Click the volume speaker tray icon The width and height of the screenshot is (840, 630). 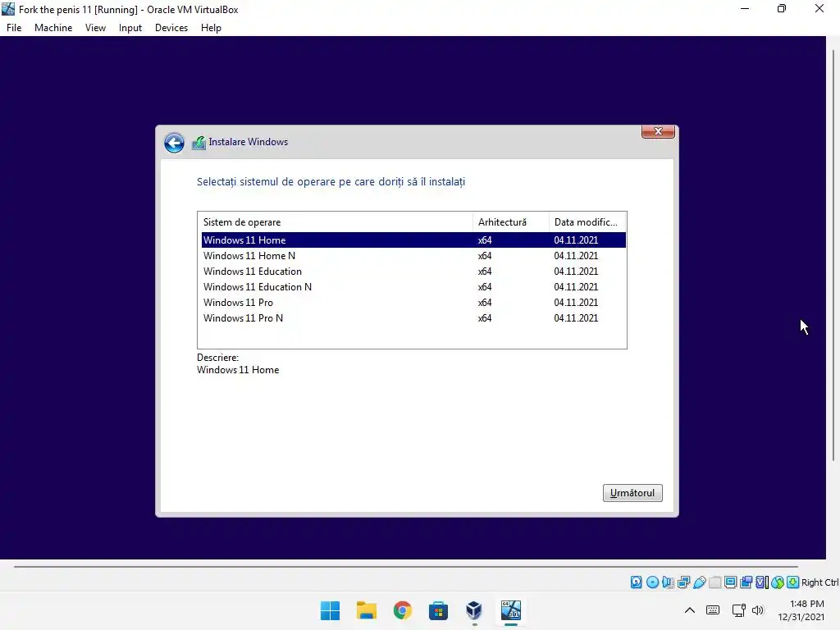click(x=757, y=610)
